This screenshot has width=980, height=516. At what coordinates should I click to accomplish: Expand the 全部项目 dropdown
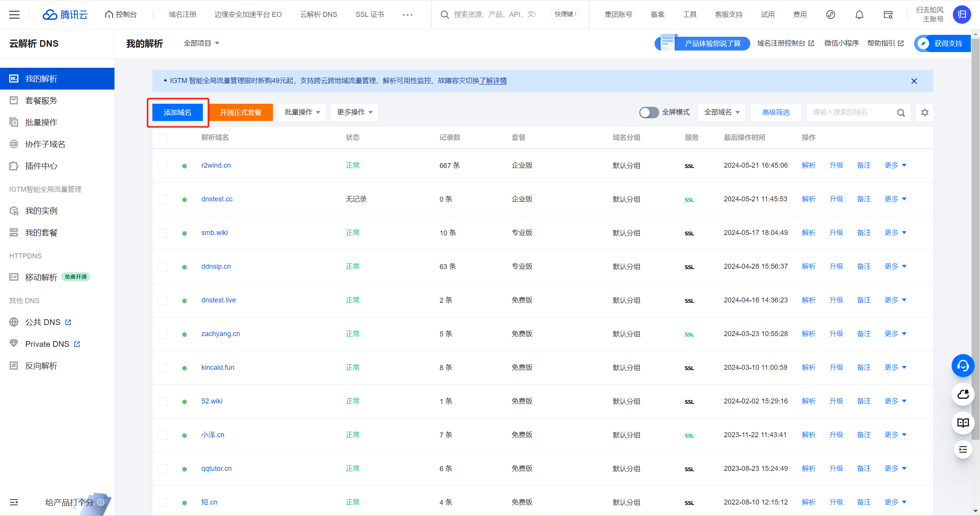(x=201, y=43)
